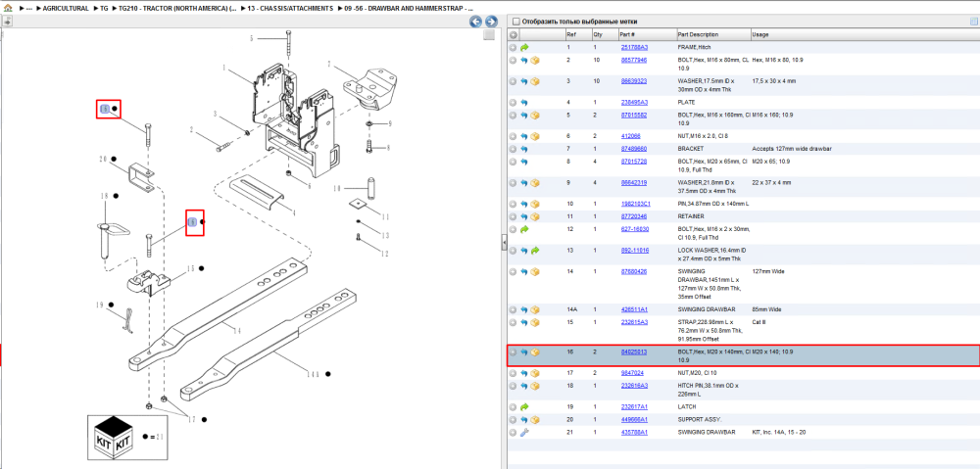Click the blue arrow icon in the STRAP row
The image size is (980, 469).
coord(524,322)
